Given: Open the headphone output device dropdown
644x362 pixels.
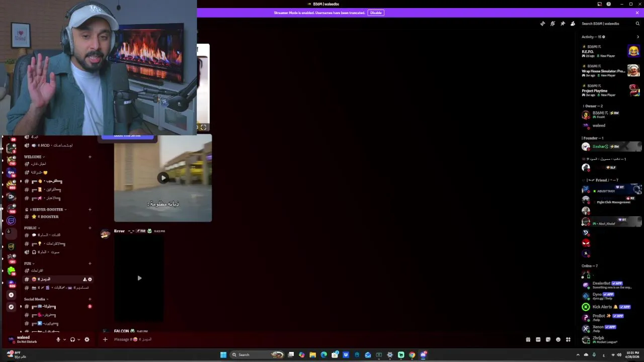Looking at the screenshot, I should click(x=78, y=340).
